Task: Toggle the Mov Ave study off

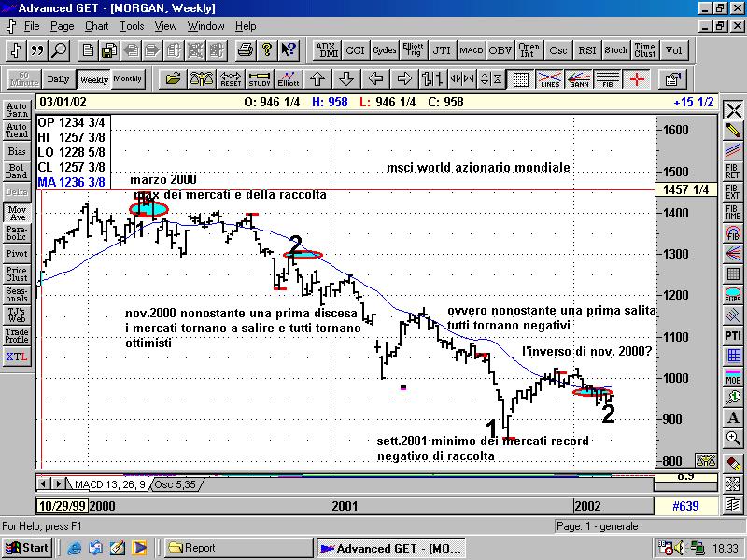Action: (17, 212)
